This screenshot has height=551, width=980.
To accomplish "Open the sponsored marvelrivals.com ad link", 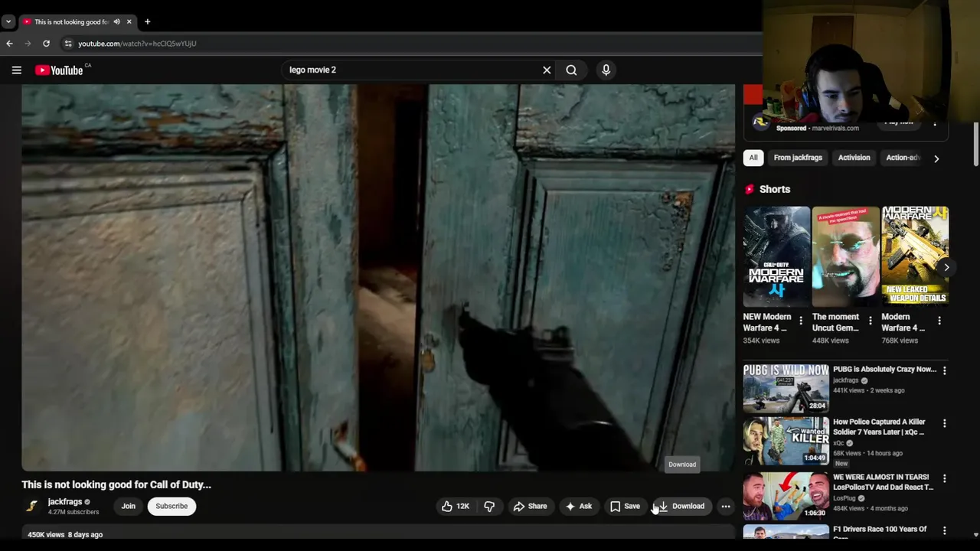I will click(835, 129).
